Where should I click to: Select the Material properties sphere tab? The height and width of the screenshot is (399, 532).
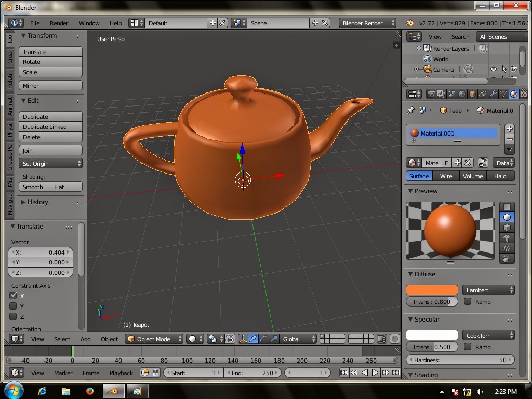(x=514, y=94)
